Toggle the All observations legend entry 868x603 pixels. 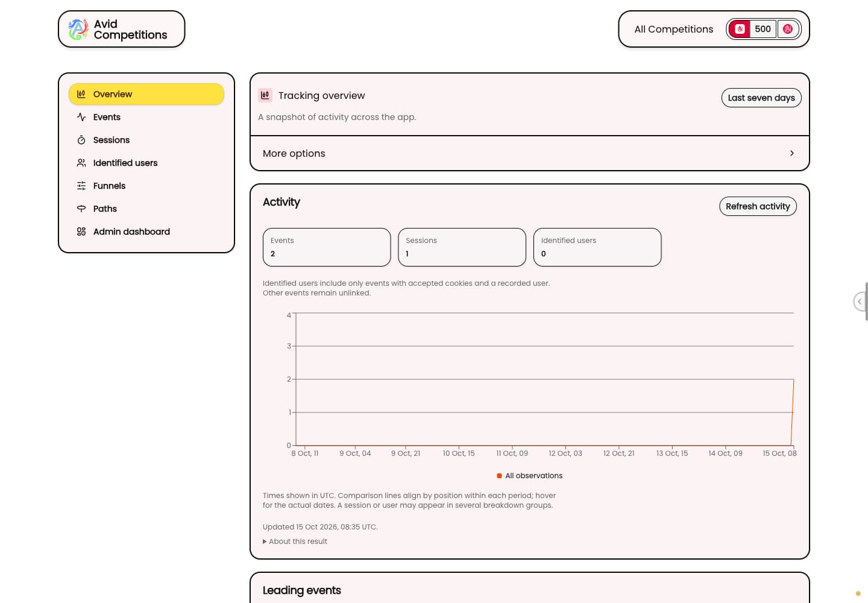[529, 476]
